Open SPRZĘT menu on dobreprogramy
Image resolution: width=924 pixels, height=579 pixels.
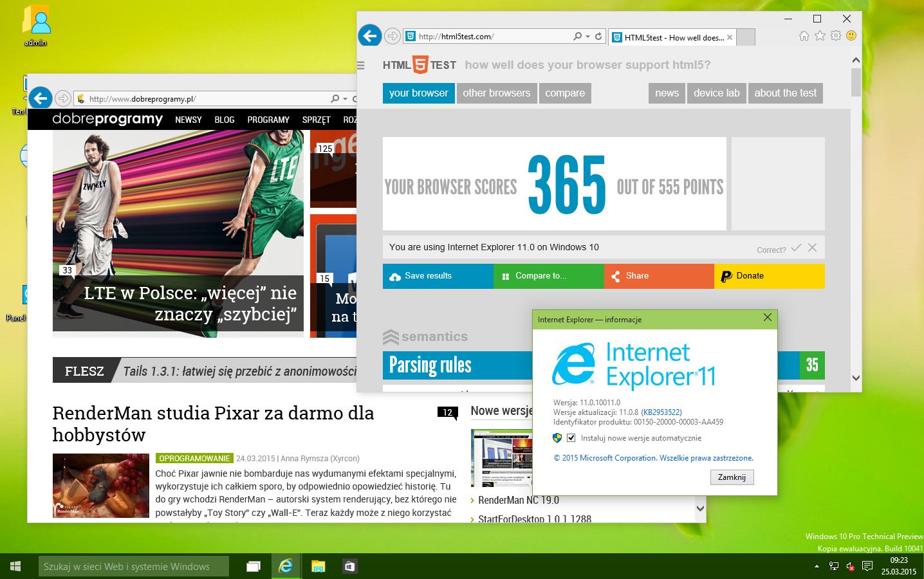(x=317, y=120)
